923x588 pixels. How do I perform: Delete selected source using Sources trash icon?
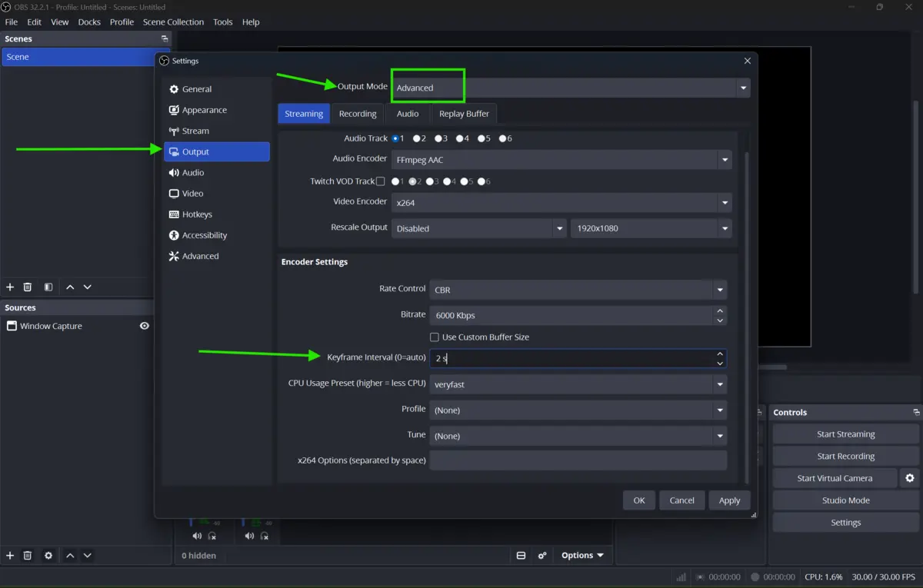[28, 555]
